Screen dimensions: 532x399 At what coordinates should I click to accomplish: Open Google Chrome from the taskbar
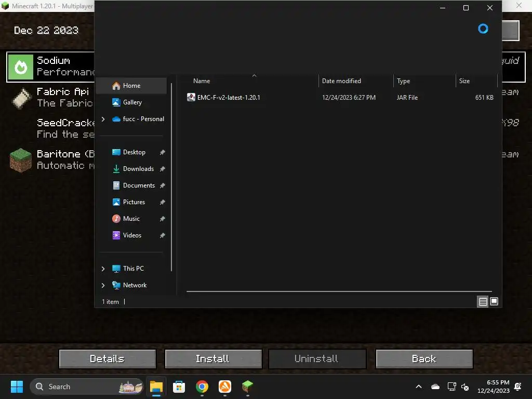coord(202,387)
